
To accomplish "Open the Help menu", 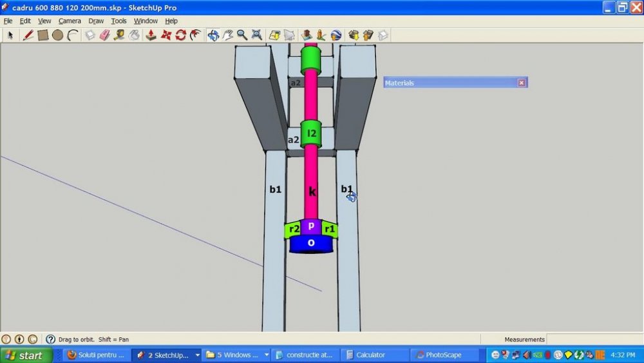I will point(171,21).
